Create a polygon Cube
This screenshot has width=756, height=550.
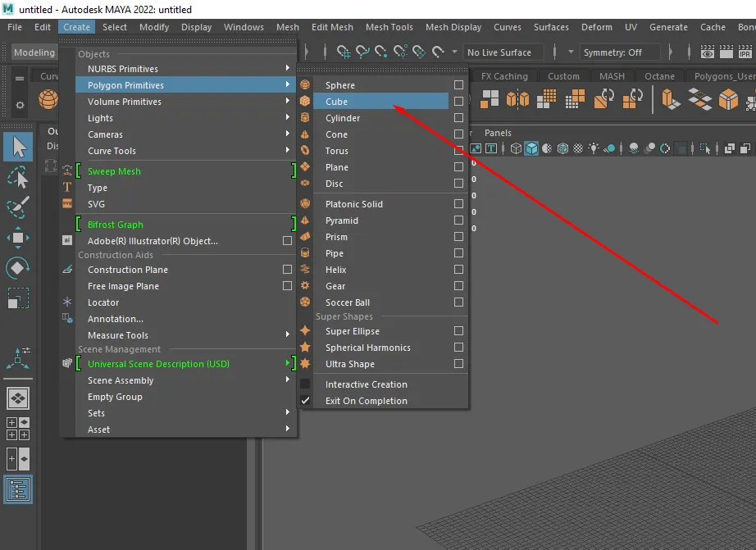(x=381, y=101)
